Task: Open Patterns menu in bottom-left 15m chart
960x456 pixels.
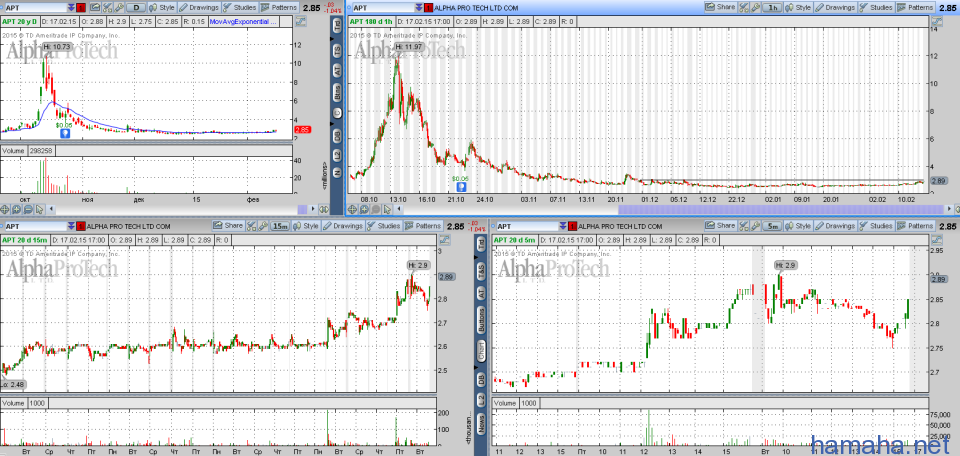Action: (423, 226)
